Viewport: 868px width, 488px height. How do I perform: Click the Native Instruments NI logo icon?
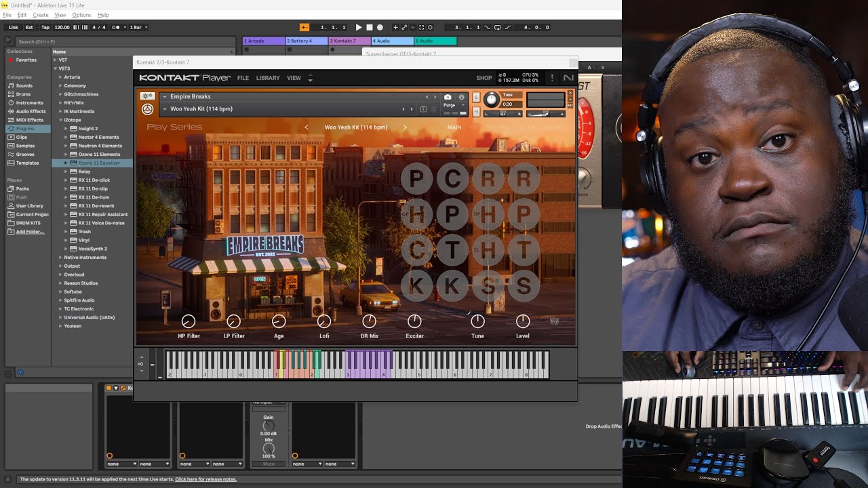pos(568,78)
